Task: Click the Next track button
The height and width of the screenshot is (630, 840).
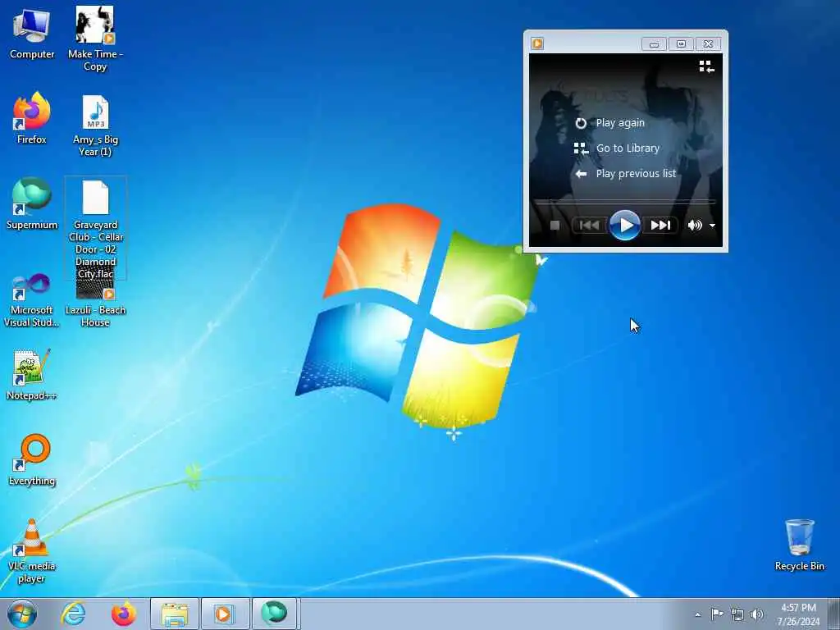Action: [x=661, y=226]
